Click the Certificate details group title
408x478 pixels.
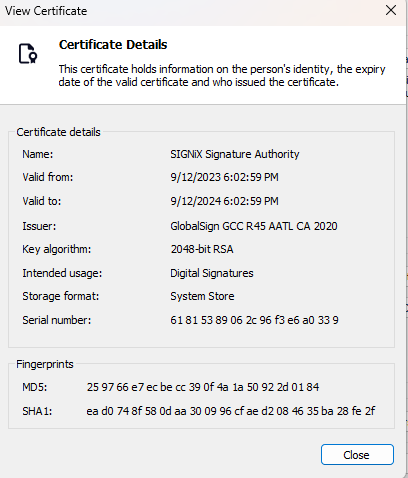(58, 132)
